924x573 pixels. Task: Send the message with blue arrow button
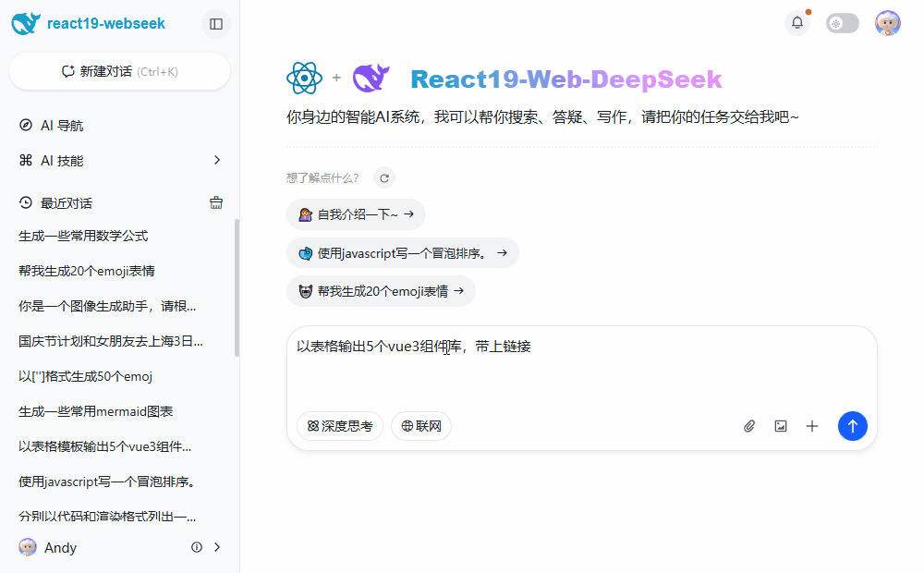coord(853,426)
